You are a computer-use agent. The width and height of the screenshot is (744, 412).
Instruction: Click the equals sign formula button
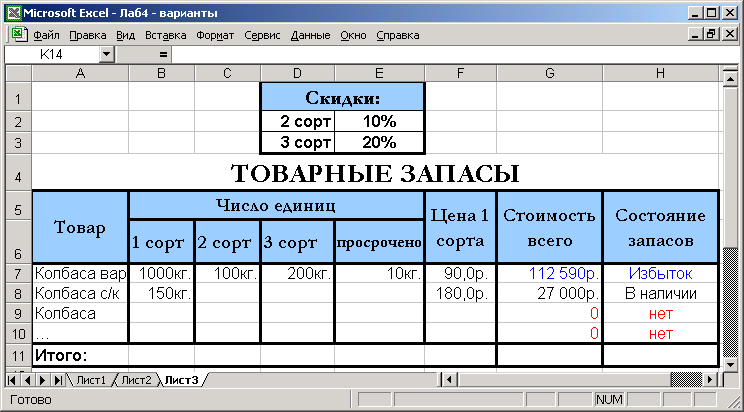(163, 55)
